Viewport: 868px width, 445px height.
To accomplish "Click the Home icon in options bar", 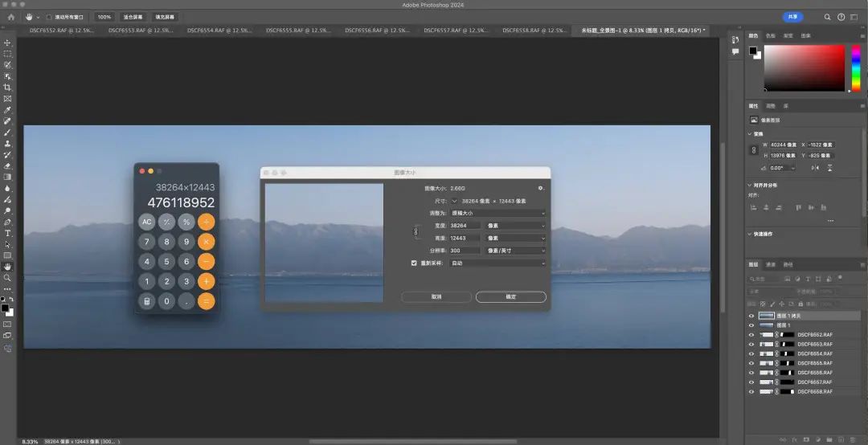I will coord(11,17).
